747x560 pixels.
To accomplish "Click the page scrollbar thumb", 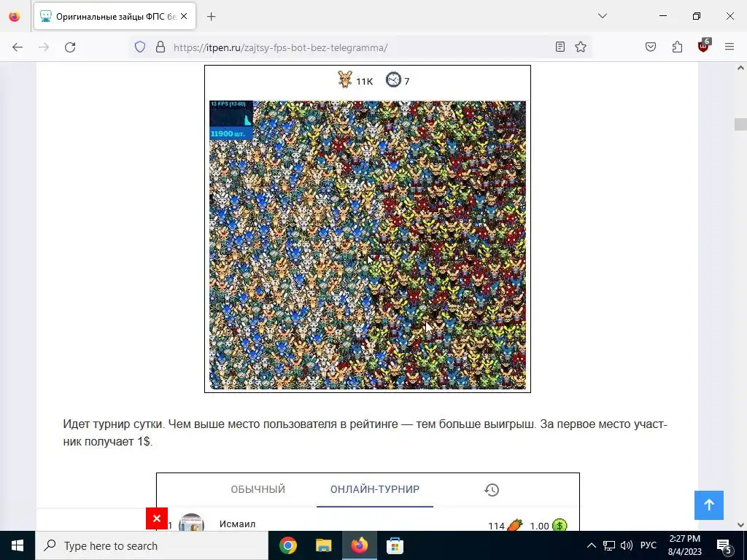I will point(740,124).
